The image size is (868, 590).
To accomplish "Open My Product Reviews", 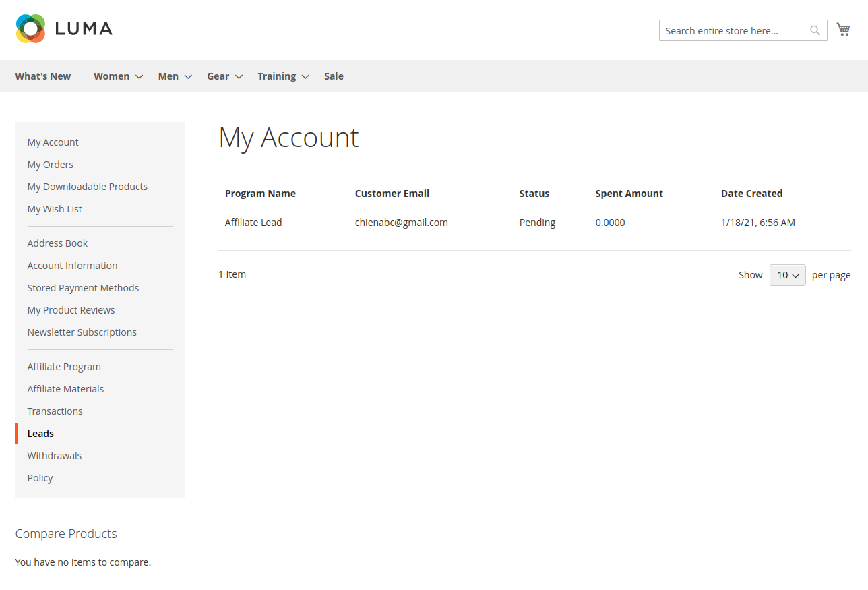I will pos(71,310).
